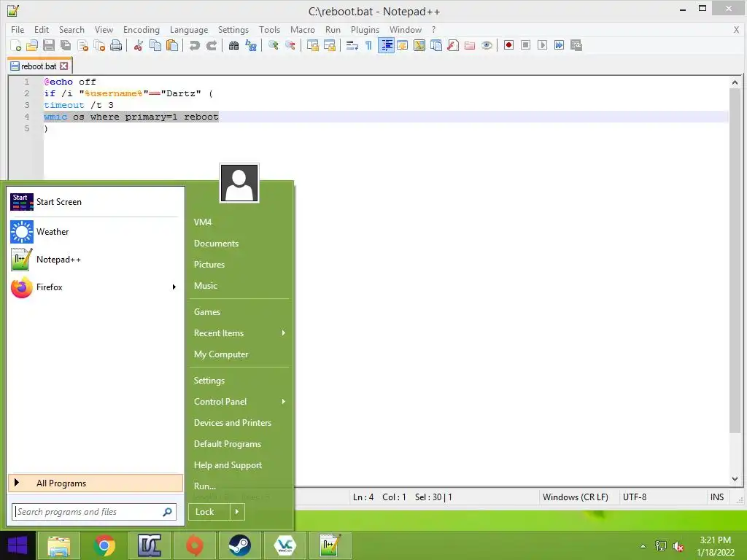Viewport: 747px width, 560px height.
Task: Open Start Screen from start menu
Action: 95,202
